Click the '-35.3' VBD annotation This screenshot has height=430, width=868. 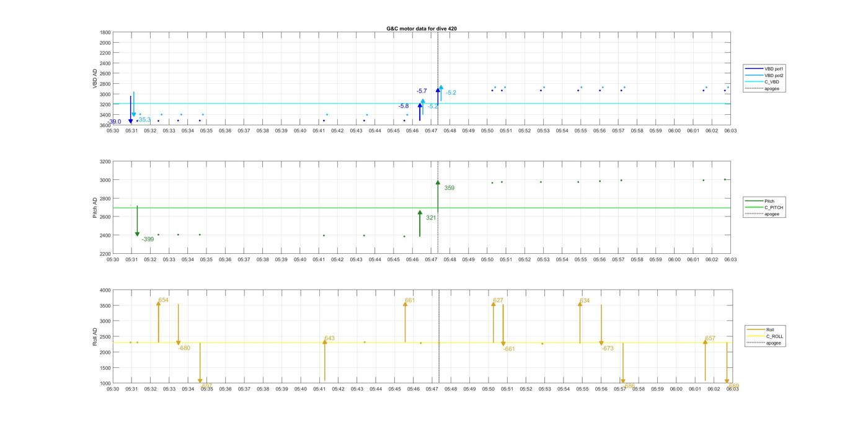(x=144, y=120)
